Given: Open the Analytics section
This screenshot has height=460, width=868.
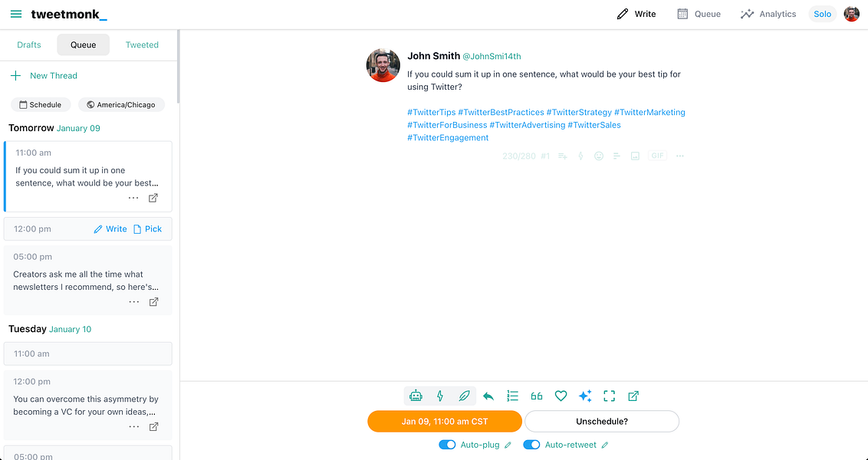Looking at the screenshot, I should 768,13.
